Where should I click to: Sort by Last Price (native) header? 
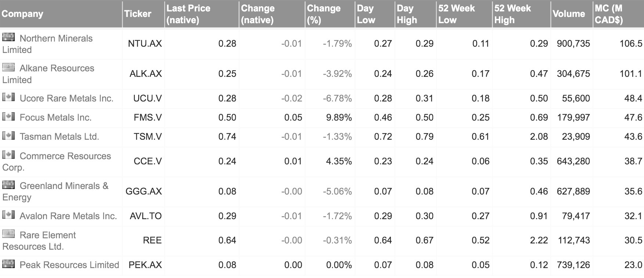[188, 14]
